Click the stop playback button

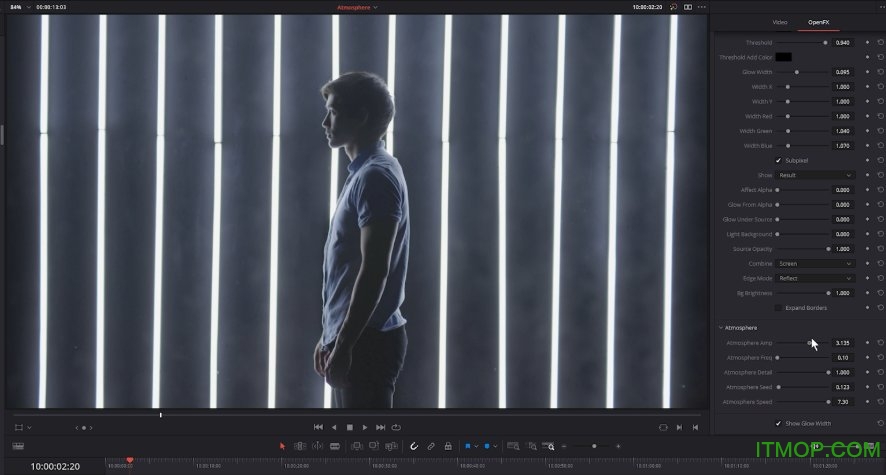click(x=350, y=427)
